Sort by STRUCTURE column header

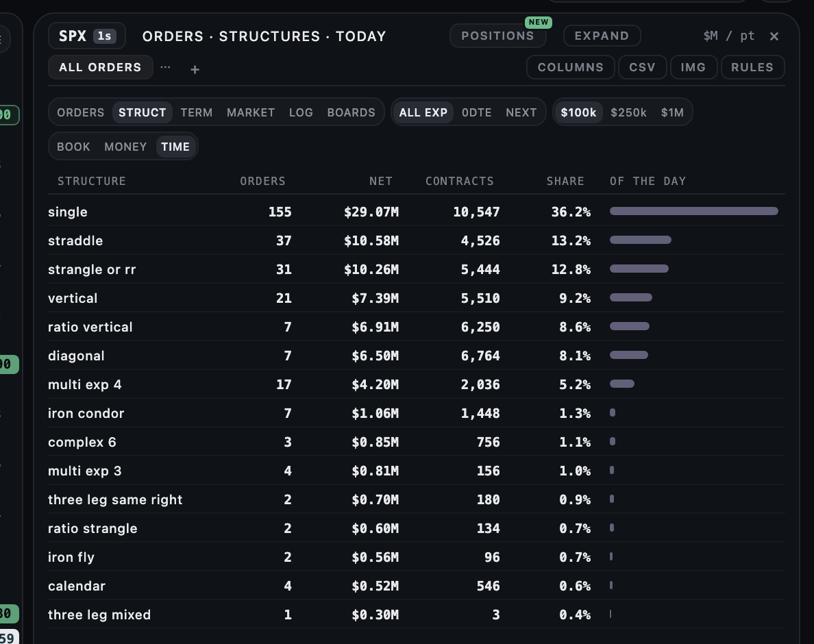pyautogui.click(x=91, y=181)
